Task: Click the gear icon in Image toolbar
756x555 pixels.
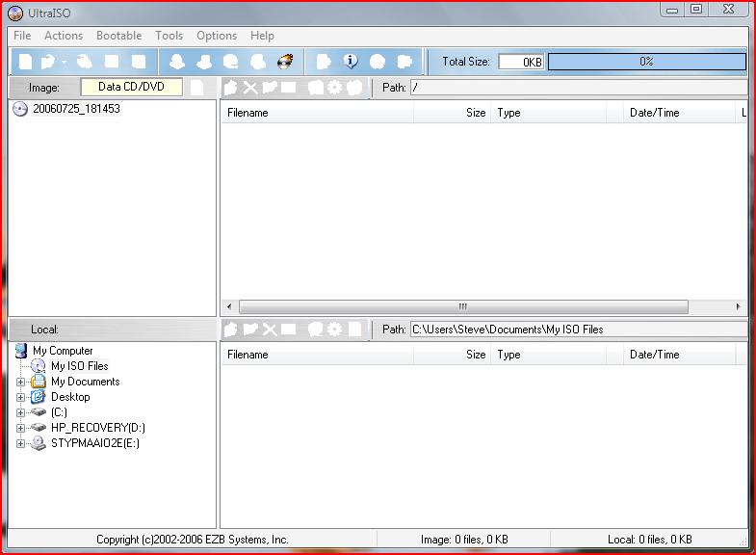Action: pyautogui.click(x=334, y=88)
